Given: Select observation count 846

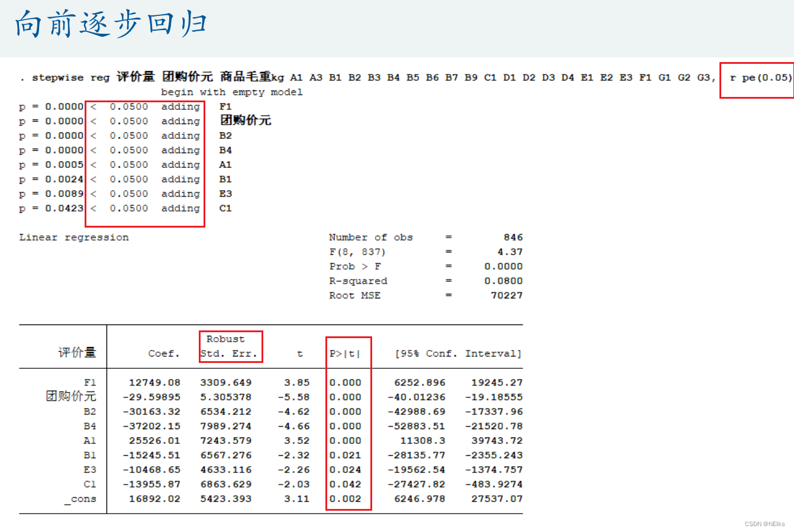Looking at the screenshot, I should click(513, 238).
